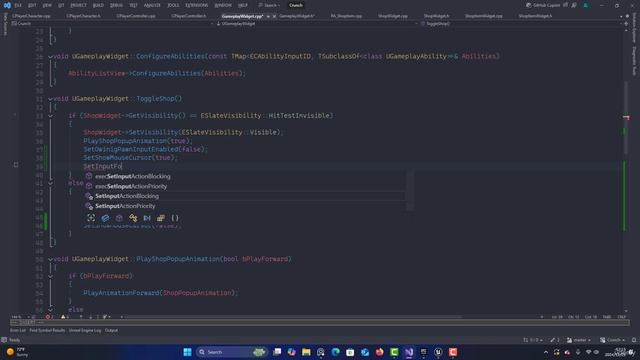Switch to the ShopWidget.cpp tab
This screenshot has height=360, width=640.
pyautogui.click(x=393, y=16)
